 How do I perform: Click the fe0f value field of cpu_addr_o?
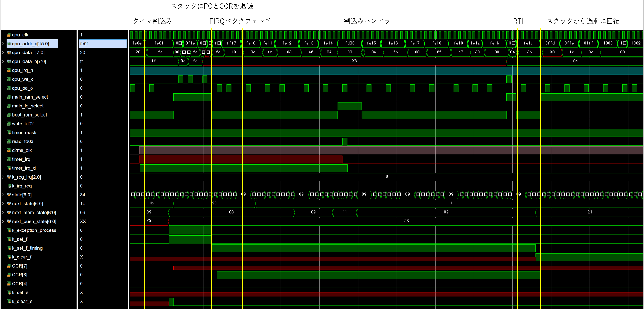pyautogui.click(x=102, y=44)
